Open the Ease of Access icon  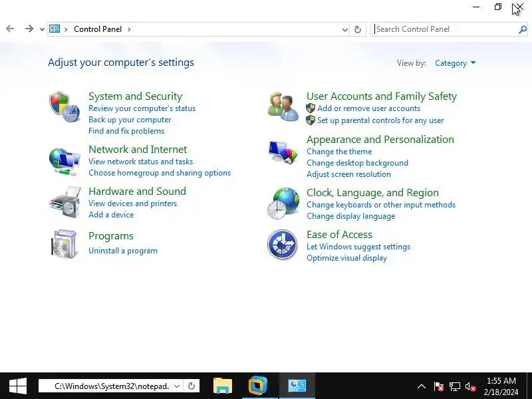[282, 245]
